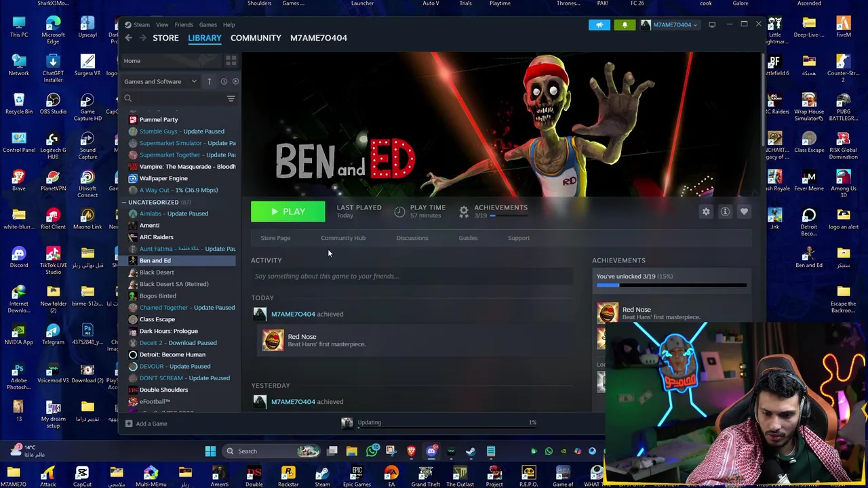Open File Explorer from taskbar
The height and width of the screenshot is (488, 868).
[351, 451]
